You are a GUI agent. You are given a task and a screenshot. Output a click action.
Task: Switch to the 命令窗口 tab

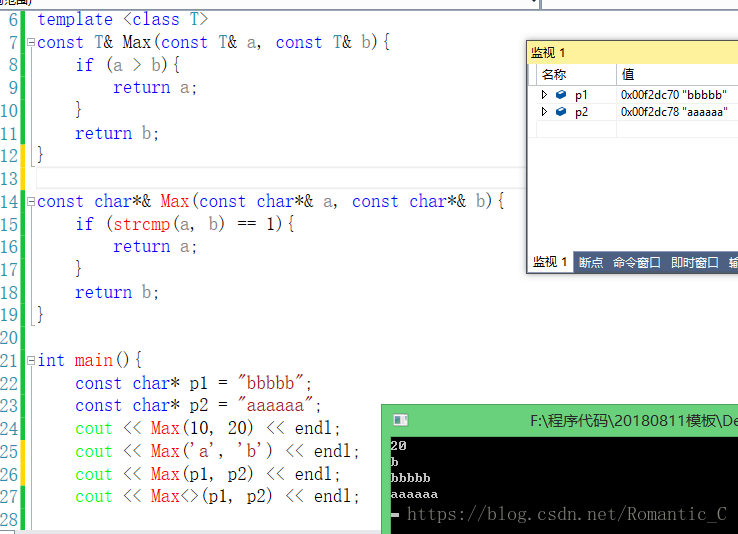click(636, 263)
